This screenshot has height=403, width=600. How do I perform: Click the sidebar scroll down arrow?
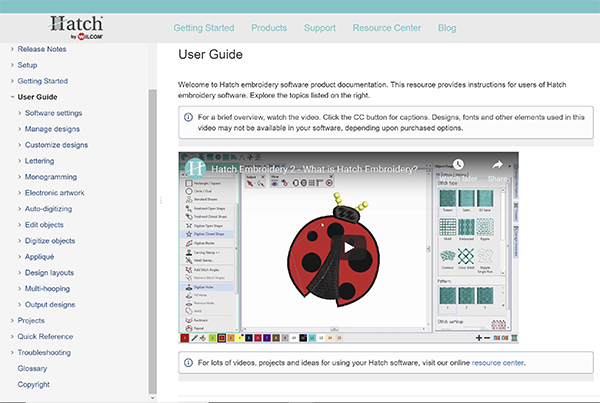point(152,398)
